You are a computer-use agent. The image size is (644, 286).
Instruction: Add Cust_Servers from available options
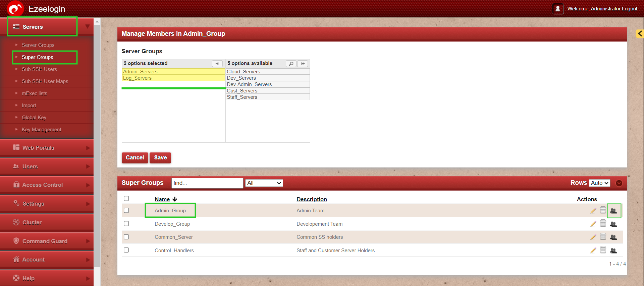coord(268,91)
